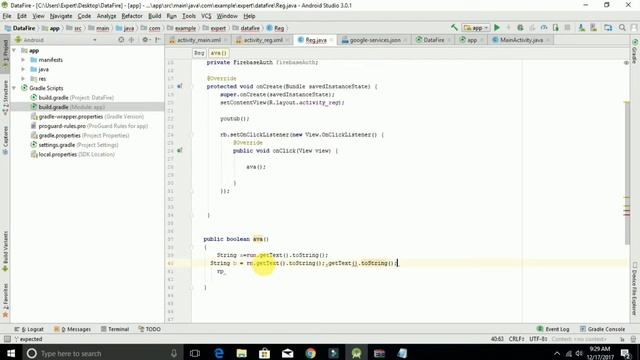This screenshot has height=360, width=640.
Task: Switch to activity_reg.xml tab
Action: [x=263, y=40]
